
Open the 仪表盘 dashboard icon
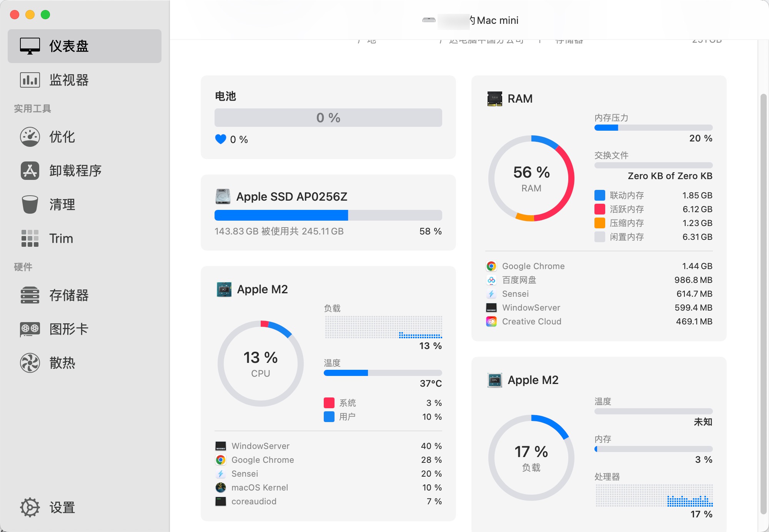[x=30, y=46]
